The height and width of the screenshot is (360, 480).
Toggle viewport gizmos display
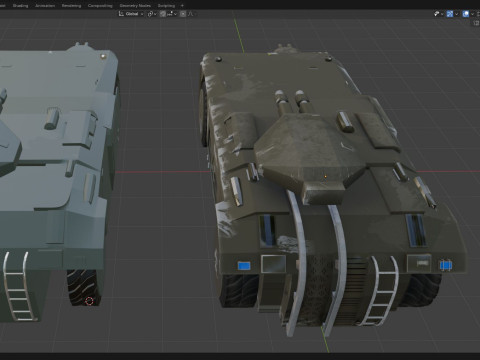(450, 14)
